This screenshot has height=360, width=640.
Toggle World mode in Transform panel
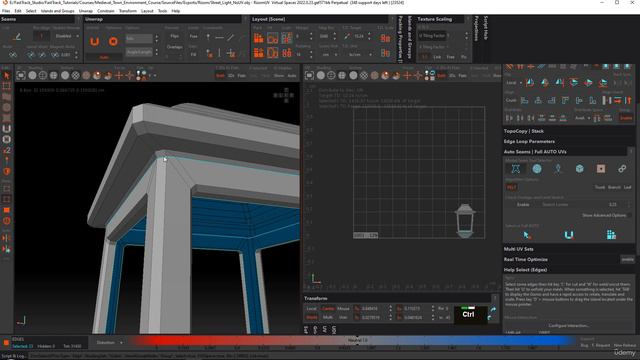point(311,317)
